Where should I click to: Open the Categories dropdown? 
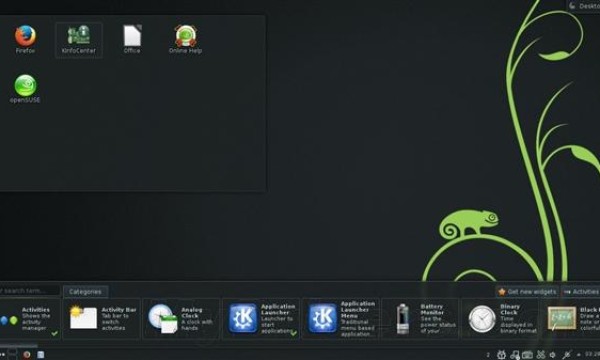[x=85, y=292]
